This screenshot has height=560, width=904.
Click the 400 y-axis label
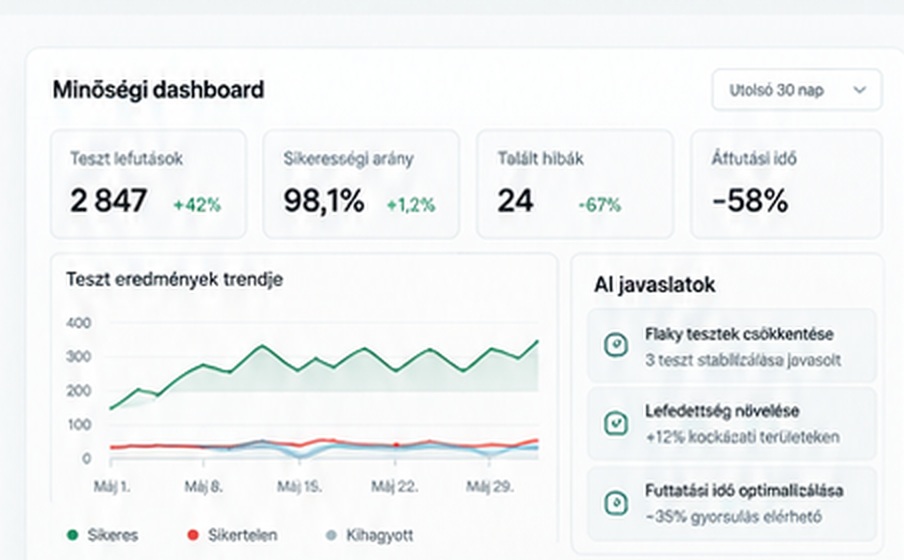79,323
